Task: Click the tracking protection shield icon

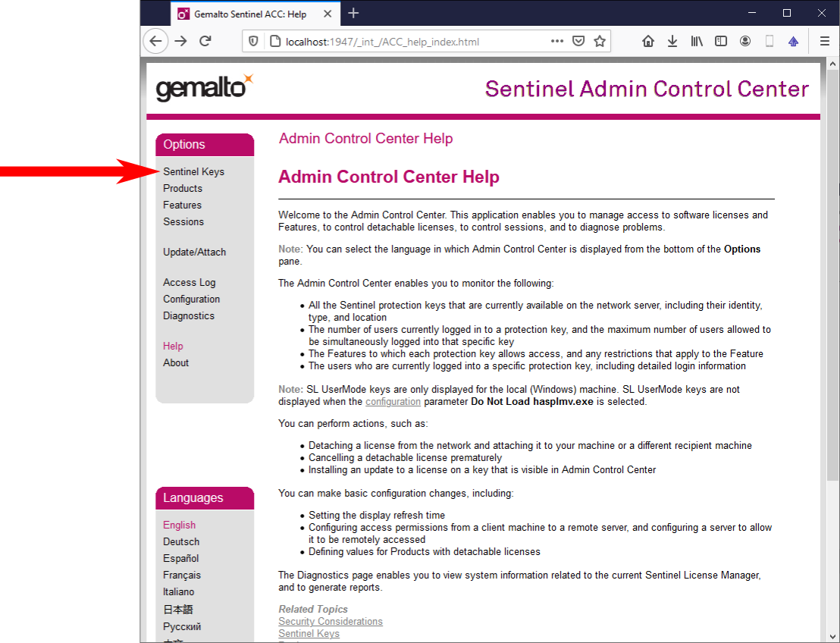Action: click(253, 41)
